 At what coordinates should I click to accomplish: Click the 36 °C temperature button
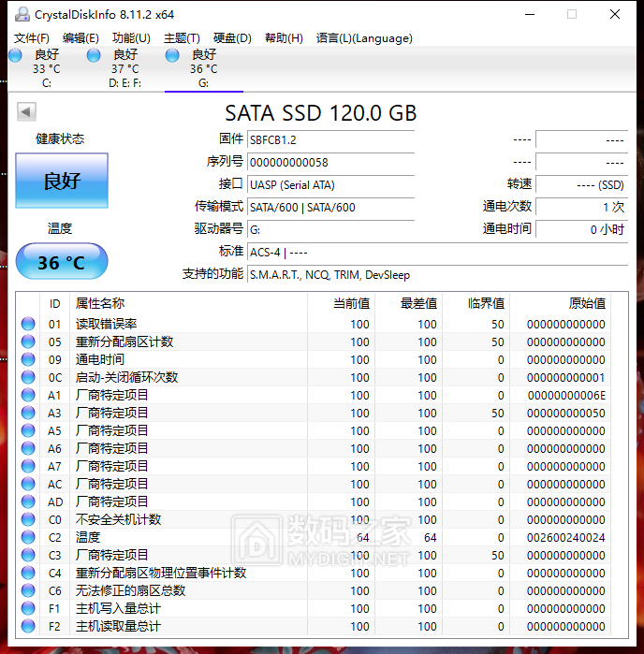pyautogui.click(x=62, y=262)
